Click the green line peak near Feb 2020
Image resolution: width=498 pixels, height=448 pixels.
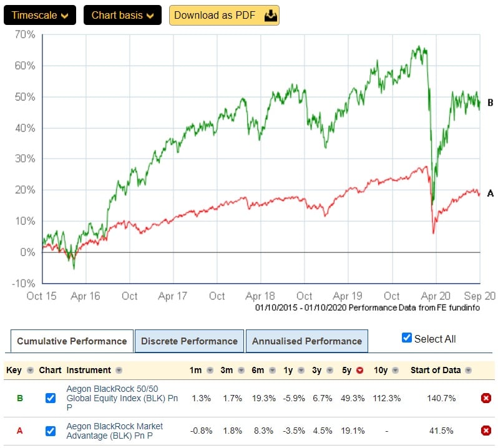(419, 47)
